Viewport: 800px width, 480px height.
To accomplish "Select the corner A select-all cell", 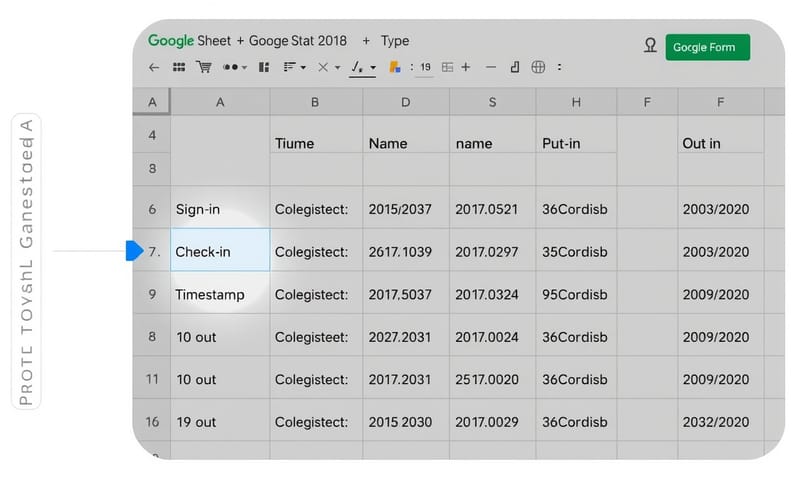I will coord(152,102).
